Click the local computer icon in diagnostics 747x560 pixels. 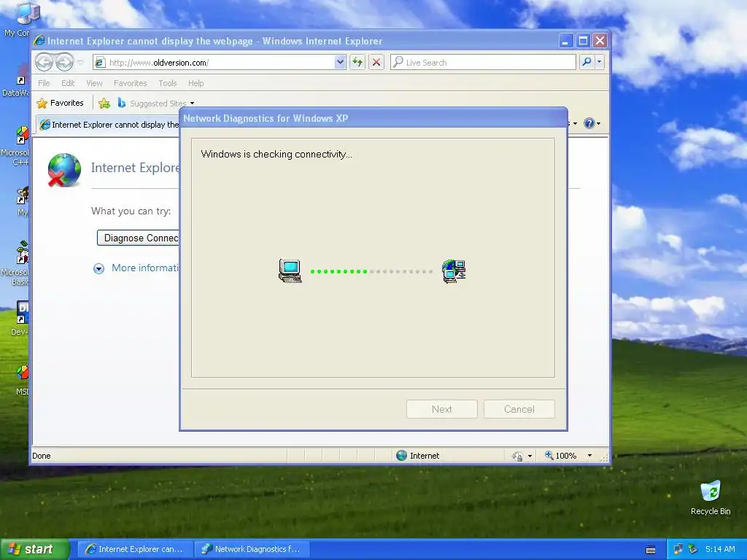[x=290, y=271]
